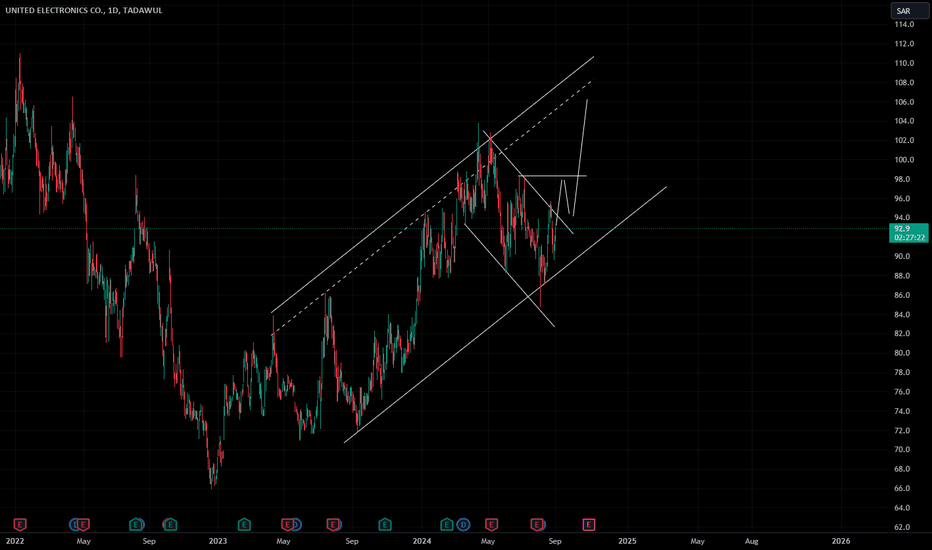The image size is (932, 550).
Task: Click the red earnings marker above the 2022 label
Action: pyautogui.click(x=20, y=524)
